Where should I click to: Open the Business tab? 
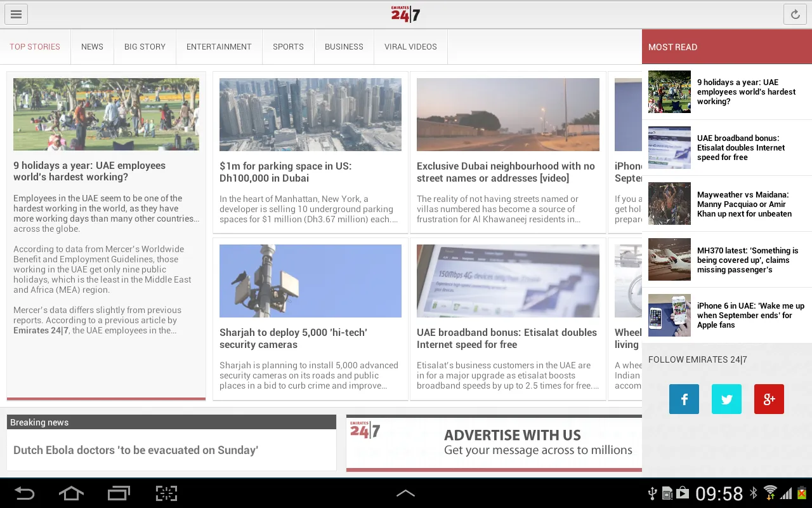pos(344,46)
